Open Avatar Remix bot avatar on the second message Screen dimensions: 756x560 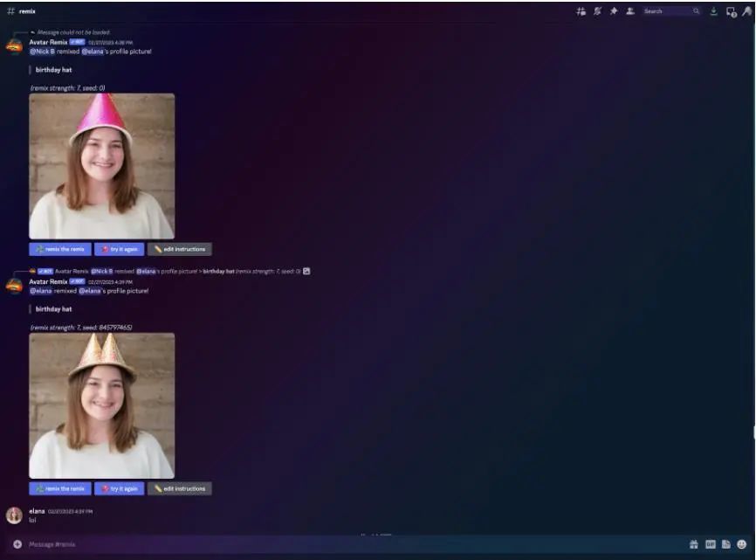[15, 286]
